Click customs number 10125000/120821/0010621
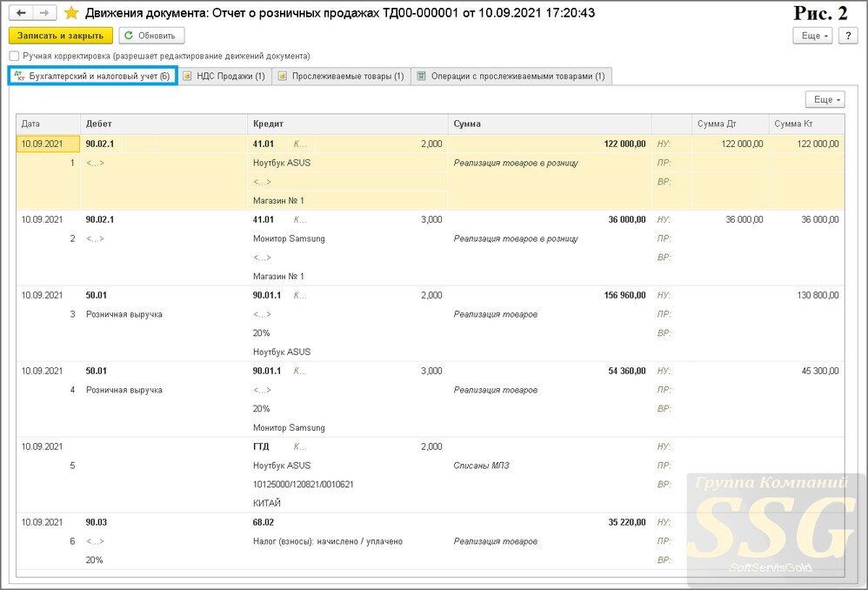The image size is (868, 590). coord(304,484)
